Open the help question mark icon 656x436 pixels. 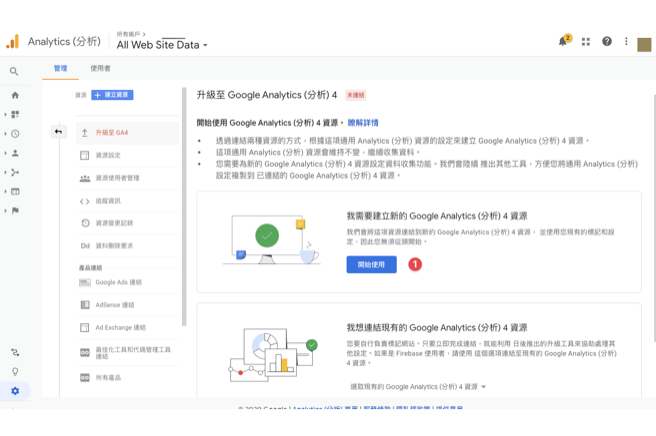[607, 41]
